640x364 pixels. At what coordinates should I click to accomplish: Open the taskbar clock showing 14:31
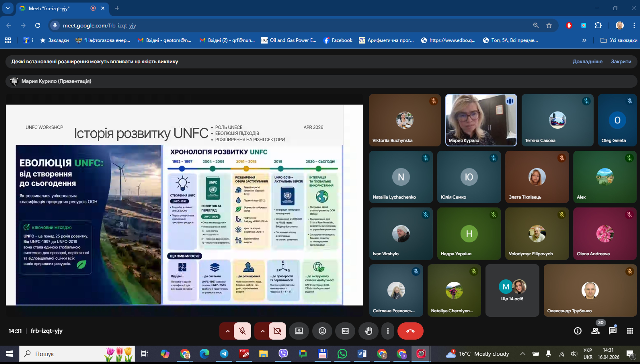tap(608, 353)
